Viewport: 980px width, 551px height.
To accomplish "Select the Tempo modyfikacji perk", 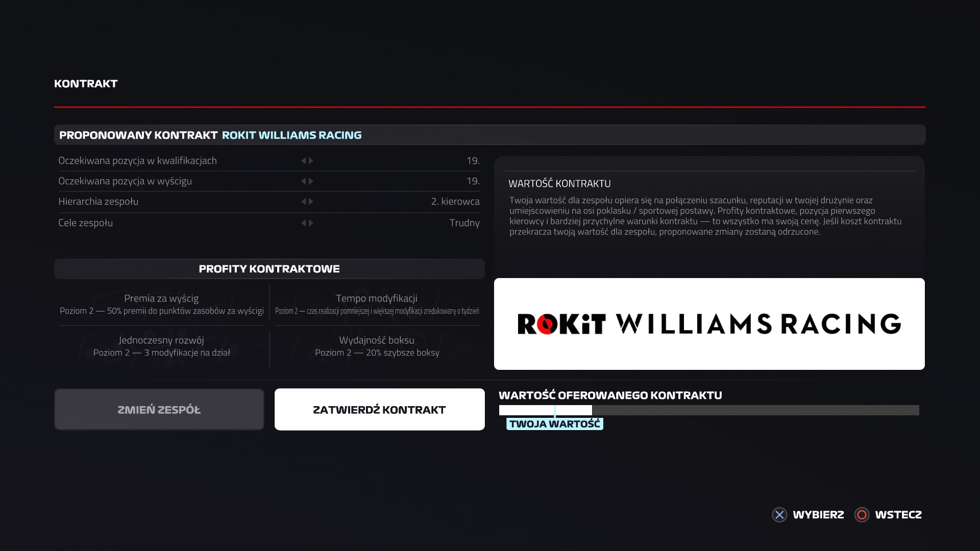I will point(377,304).
